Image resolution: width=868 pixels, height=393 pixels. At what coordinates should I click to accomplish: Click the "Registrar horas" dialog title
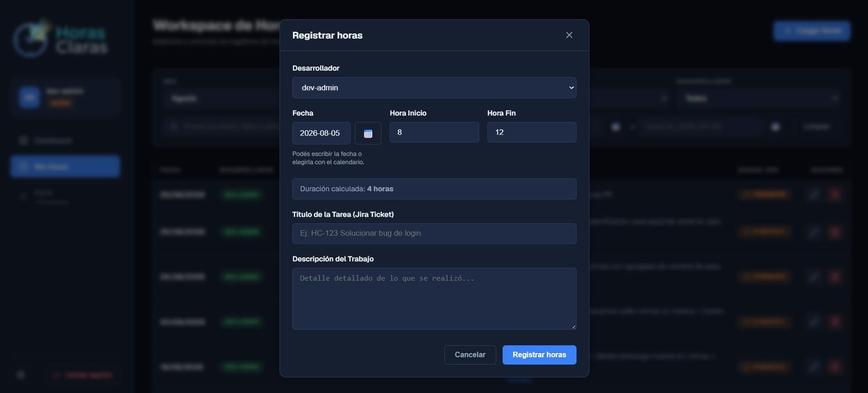[x=327, y=35]
